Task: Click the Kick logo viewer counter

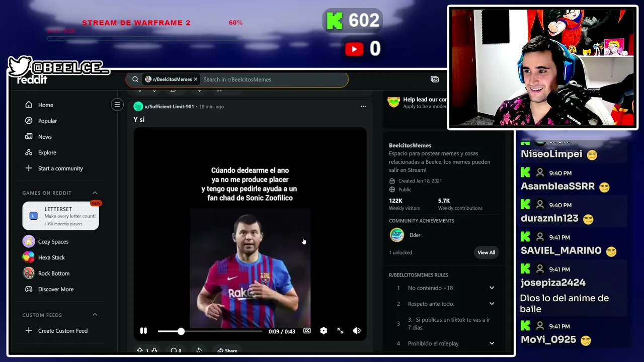Action: [353, 21]
